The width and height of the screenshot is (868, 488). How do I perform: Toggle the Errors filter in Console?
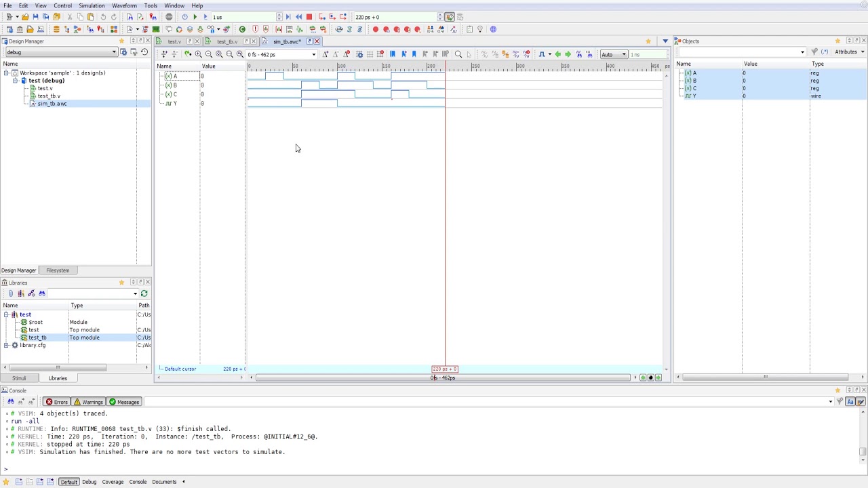point(57,402)
